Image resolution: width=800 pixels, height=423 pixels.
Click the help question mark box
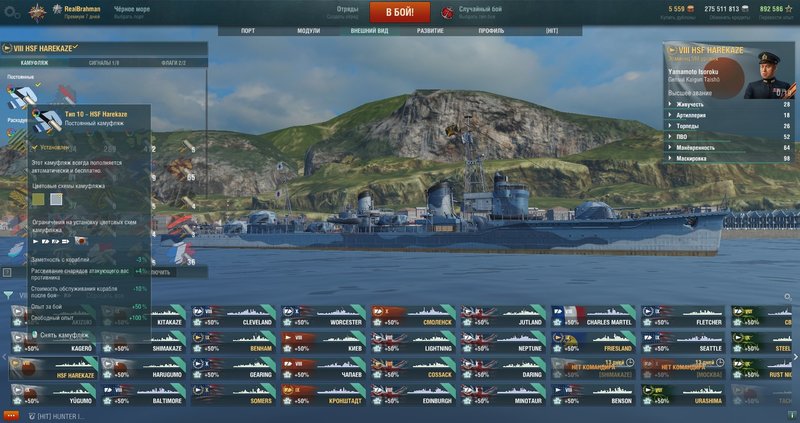7,272
